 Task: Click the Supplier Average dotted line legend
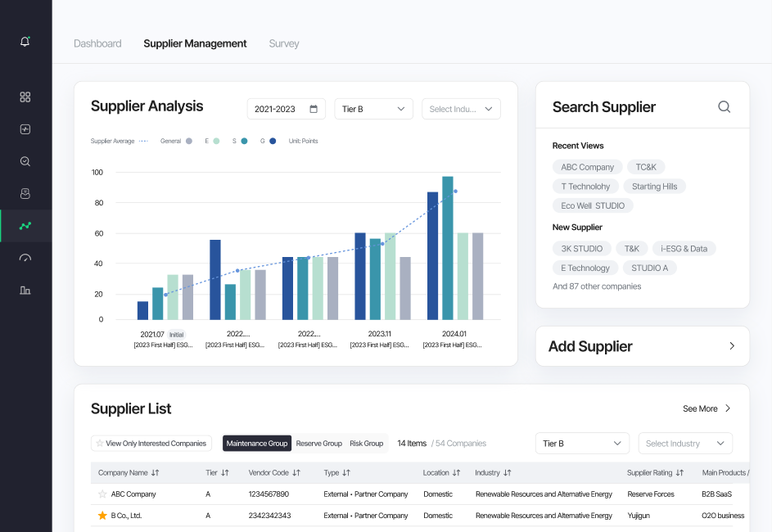[x=143, y=141]
